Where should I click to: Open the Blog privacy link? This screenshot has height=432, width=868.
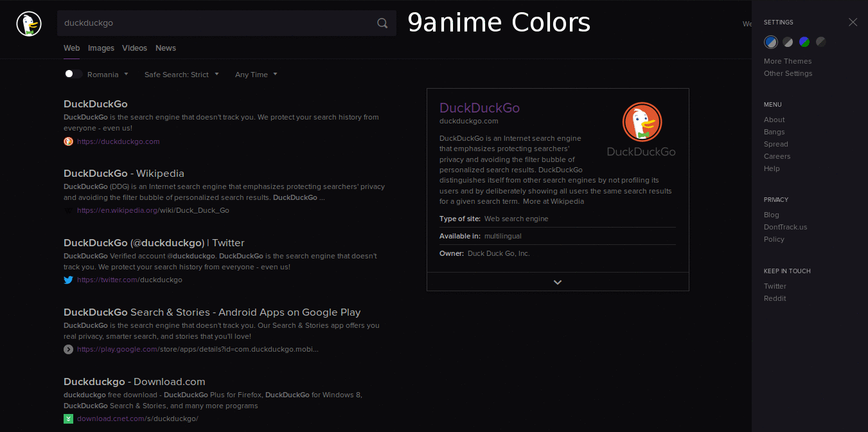pos(772,215)
